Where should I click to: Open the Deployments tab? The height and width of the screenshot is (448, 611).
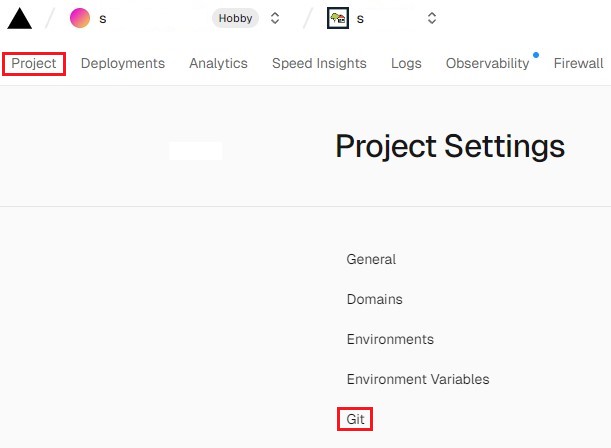click(x=123, y=63)
